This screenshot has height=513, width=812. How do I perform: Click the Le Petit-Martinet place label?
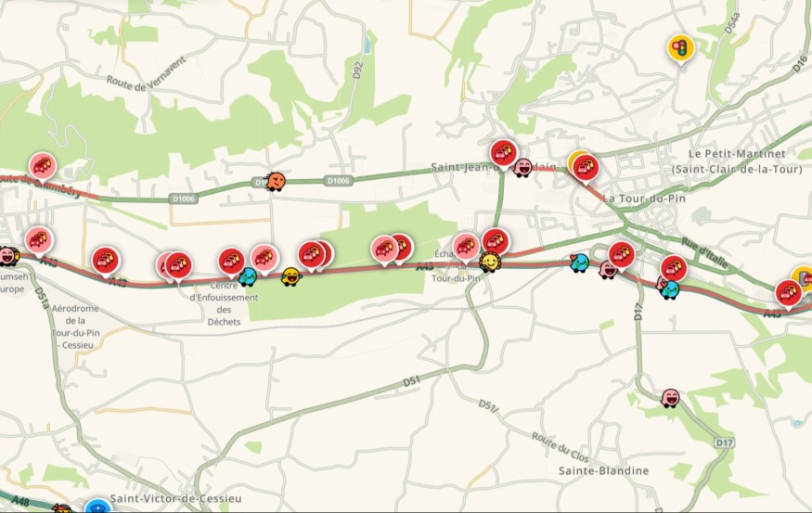pyautogui.click(x=737, y=161)
